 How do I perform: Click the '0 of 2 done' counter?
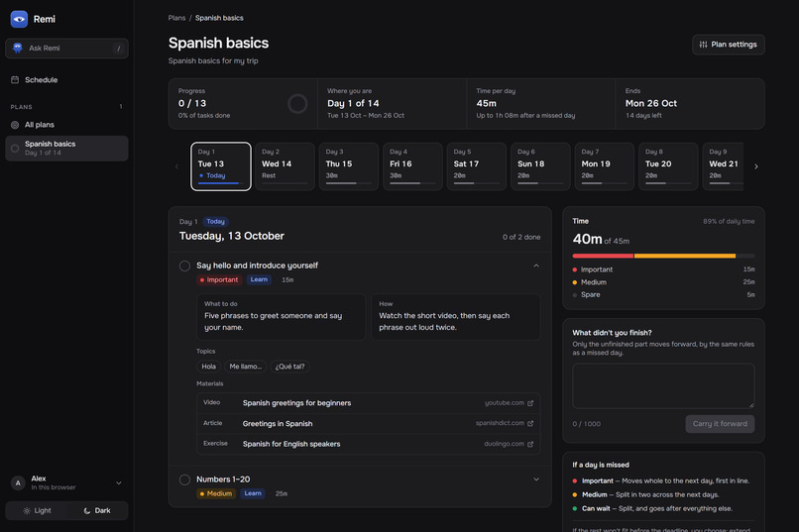tap(521, 237)
